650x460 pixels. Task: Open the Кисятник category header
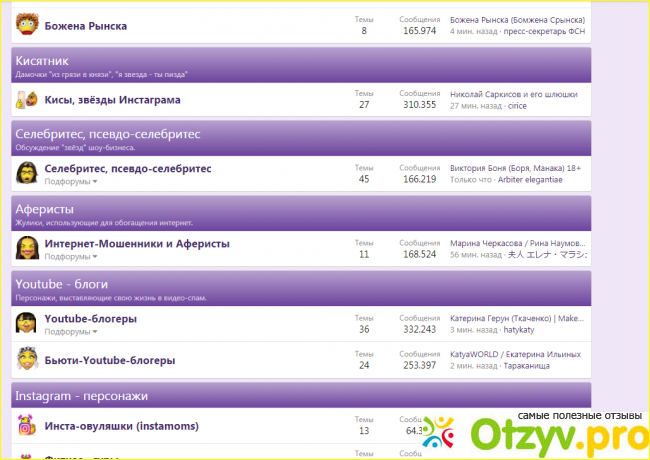click(x=42, y=61)
